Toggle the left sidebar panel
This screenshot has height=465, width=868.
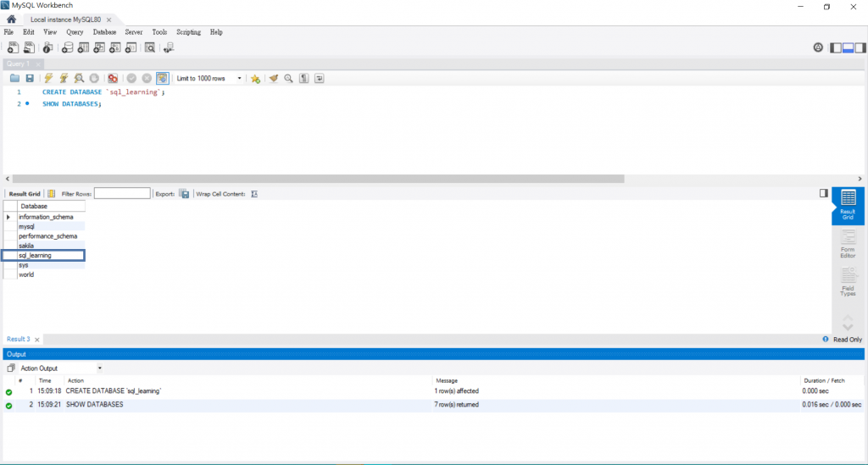[x=836, y=48]
